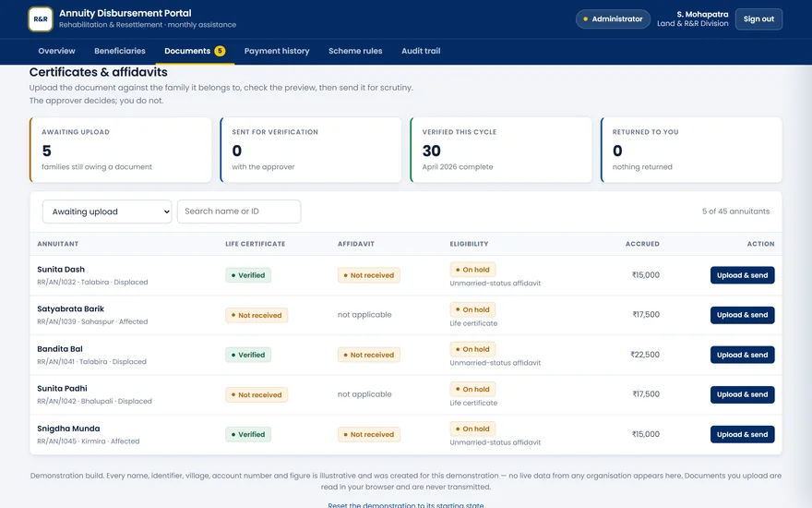Click Bandita Bal's On hold eligibility badge
The height and width of the screenshot is (508, 812).
(x=472, y=349)
